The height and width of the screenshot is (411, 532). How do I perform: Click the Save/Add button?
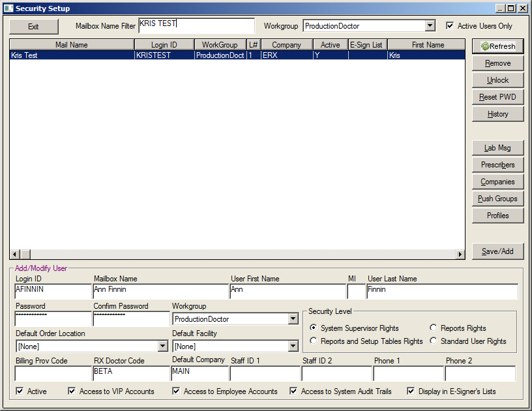pyautogui.click(x=497, y=251)
